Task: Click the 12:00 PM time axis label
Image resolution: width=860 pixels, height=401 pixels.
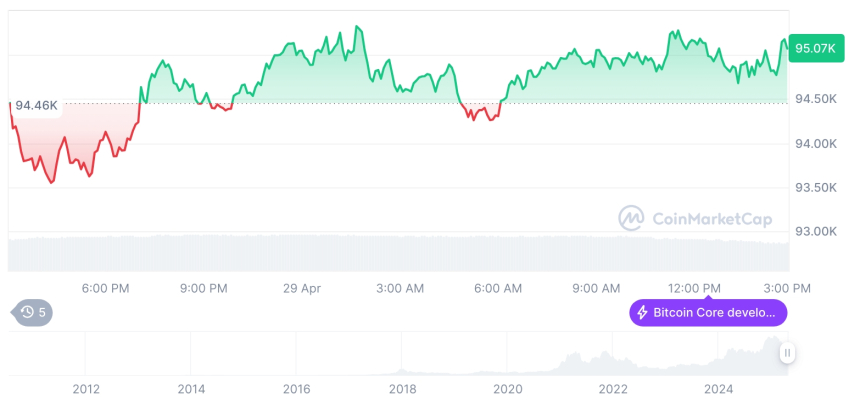Action: click(x=695, y=289)
